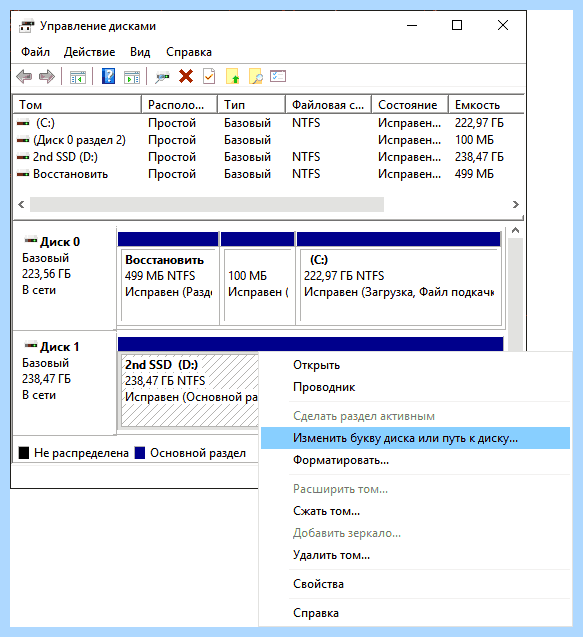Sort by the Располо... column header

(179, 105)
